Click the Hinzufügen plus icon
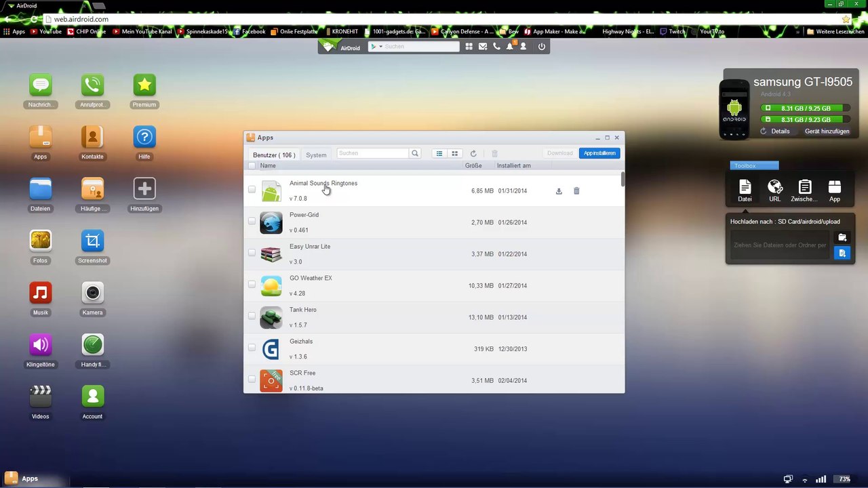Viewport: 868px width, 488px height. (x=144, y=189)
